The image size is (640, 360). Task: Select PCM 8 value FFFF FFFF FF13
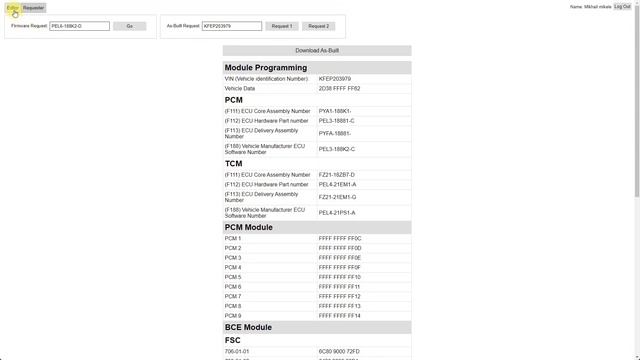(340, 306)
